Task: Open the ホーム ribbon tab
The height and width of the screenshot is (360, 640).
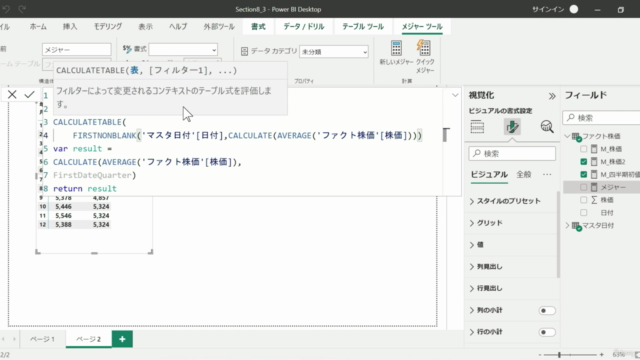Action: pos(38,27)
